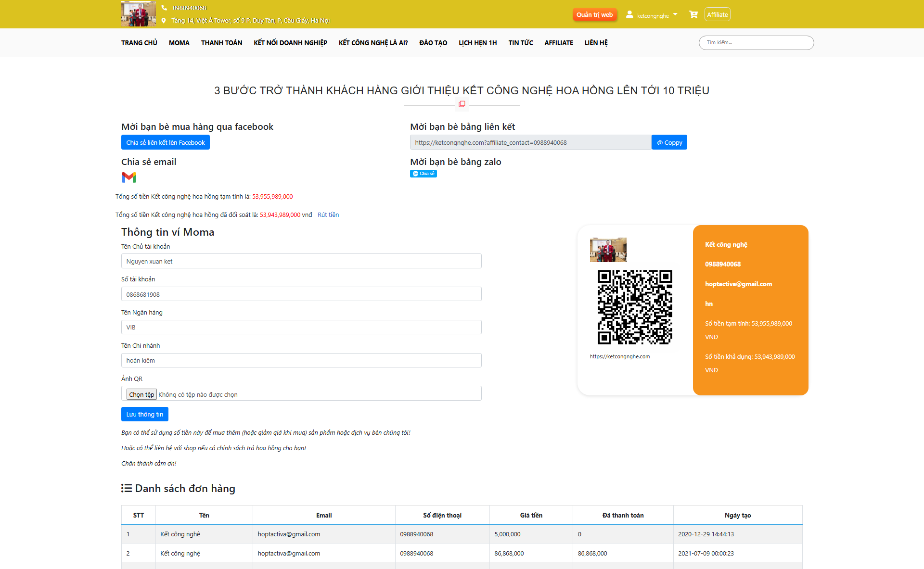The width and height of the screenshot is (924, 569).
Task: Share link via Chia sẻ lên Facebook button
Action: click(165, 142)
